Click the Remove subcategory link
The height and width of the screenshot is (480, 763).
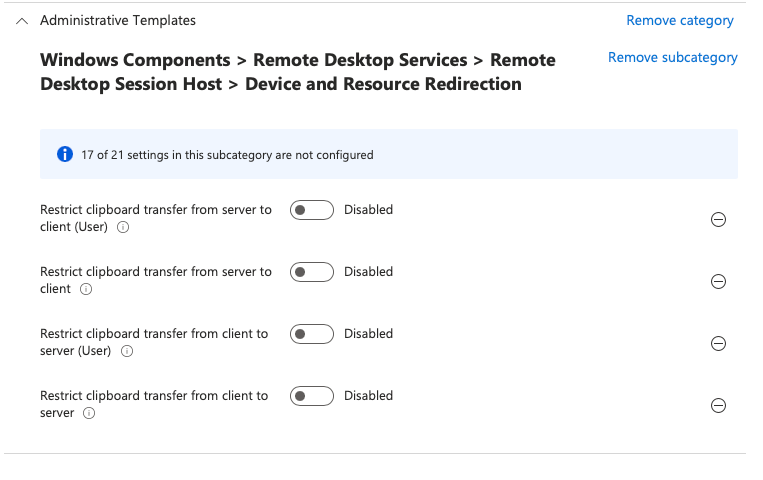672,58
